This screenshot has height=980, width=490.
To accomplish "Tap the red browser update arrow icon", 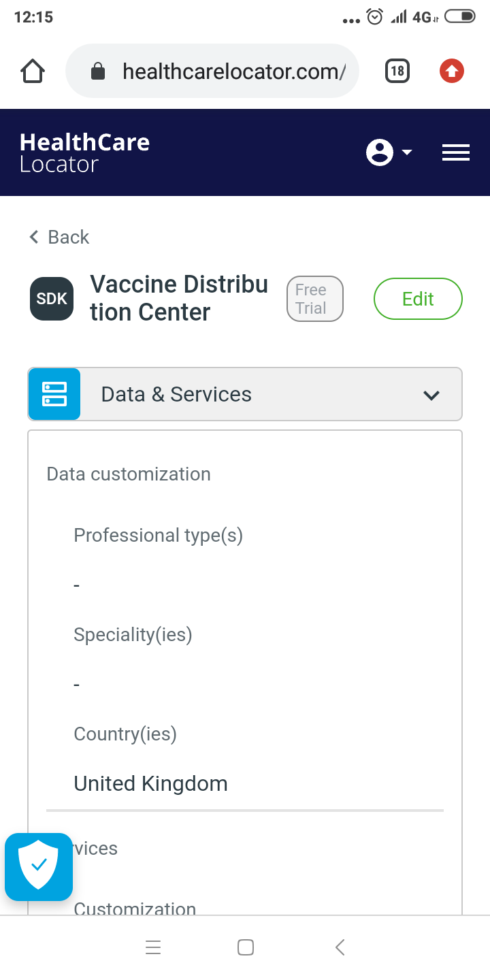I will pos(452,71).
